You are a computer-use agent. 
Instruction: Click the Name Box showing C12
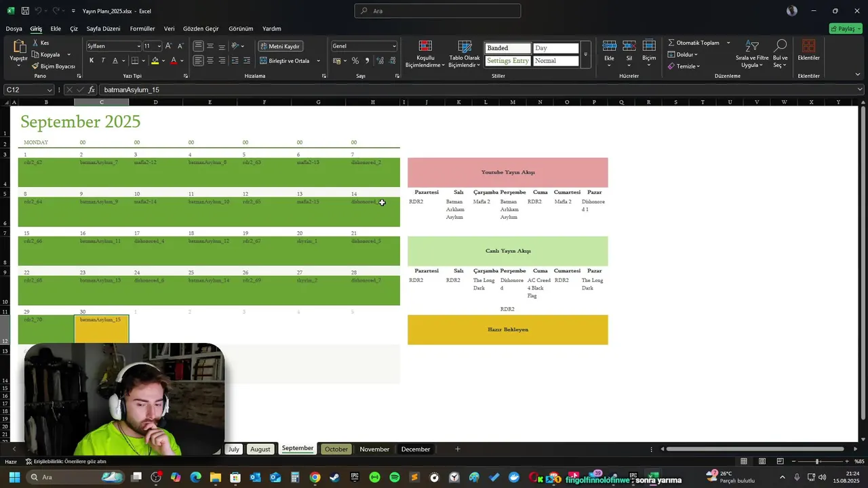click(x=29, y=89)
